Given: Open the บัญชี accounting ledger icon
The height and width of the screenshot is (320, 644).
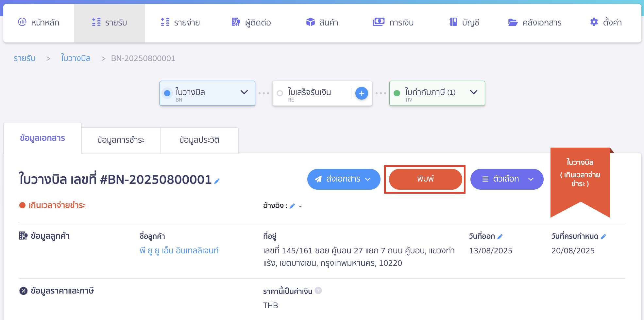Looking at the screenshot, I should click(x=453, y=22).
